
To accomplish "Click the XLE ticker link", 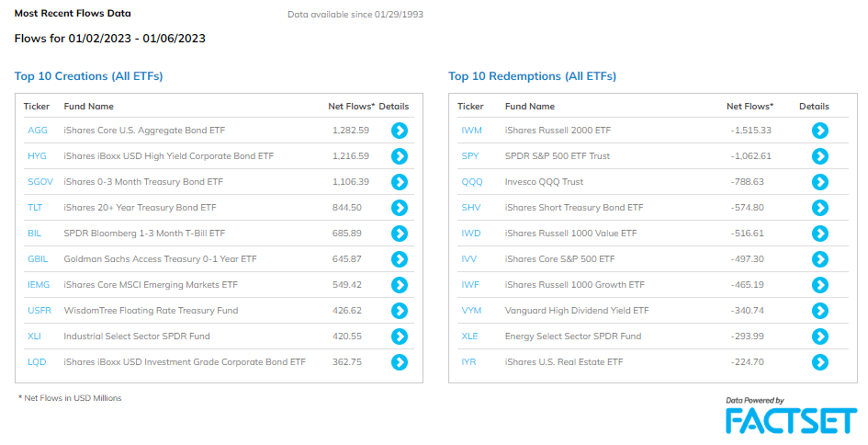I will [469, 337].
